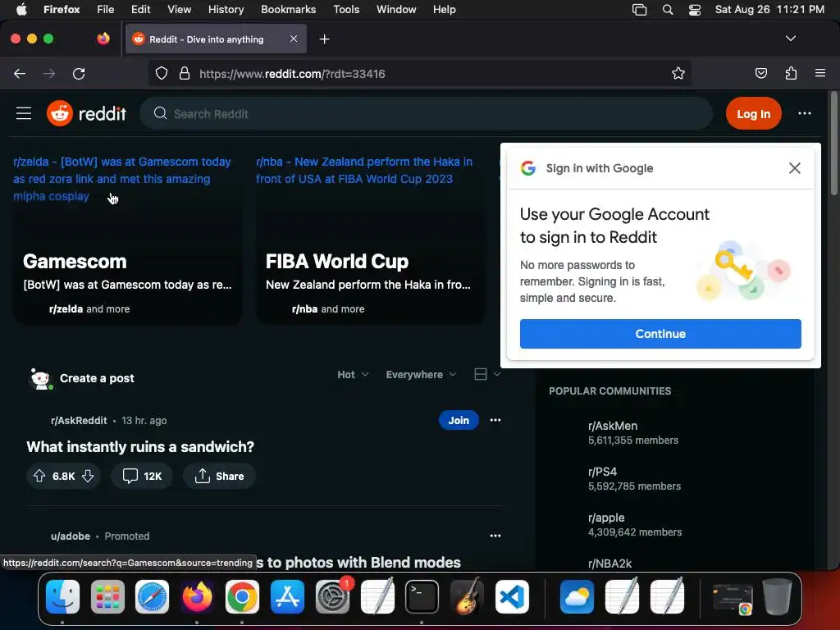This screenshot has width=840, height=630.
Task: Open Finder from the Dock
Action: (62, 597)
